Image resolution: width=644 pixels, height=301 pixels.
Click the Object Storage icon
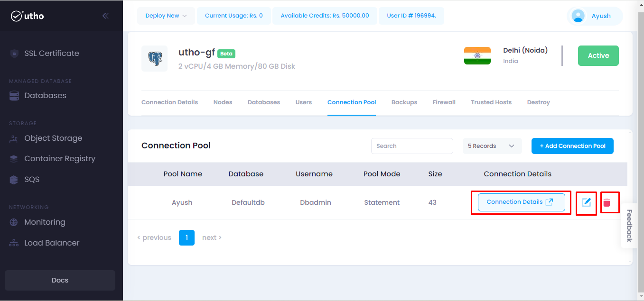(x=14, y=138)
